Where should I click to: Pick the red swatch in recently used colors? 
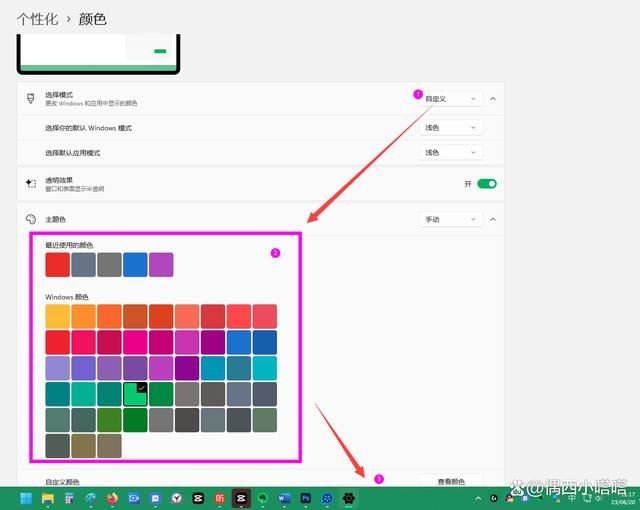point(58,265)
